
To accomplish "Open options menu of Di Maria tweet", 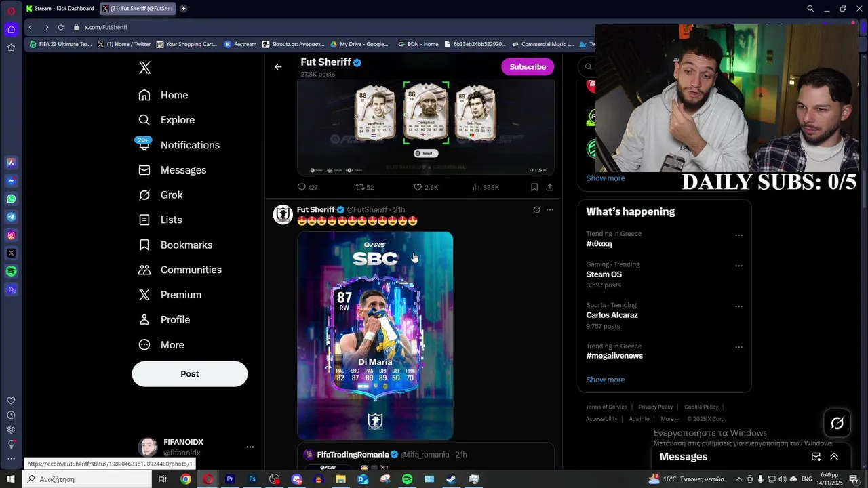I will 550,210.
